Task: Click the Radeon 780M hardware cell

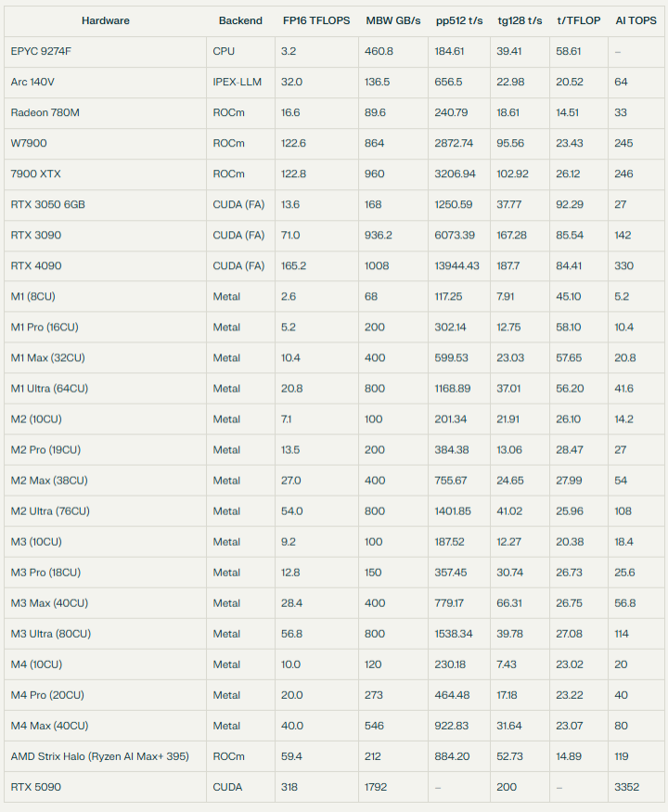Action: (x=44, y=113)
